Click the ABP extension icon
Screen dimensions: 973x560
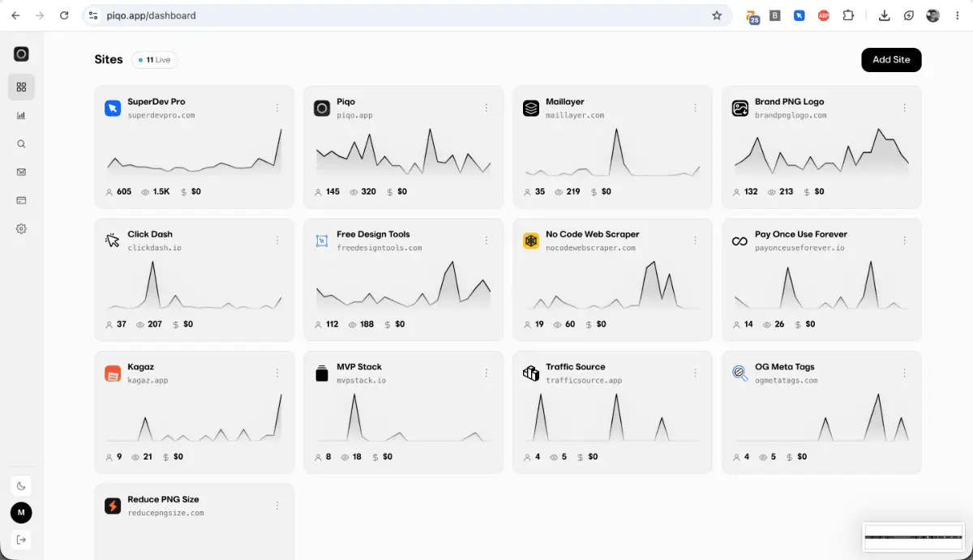click(824, 15)
